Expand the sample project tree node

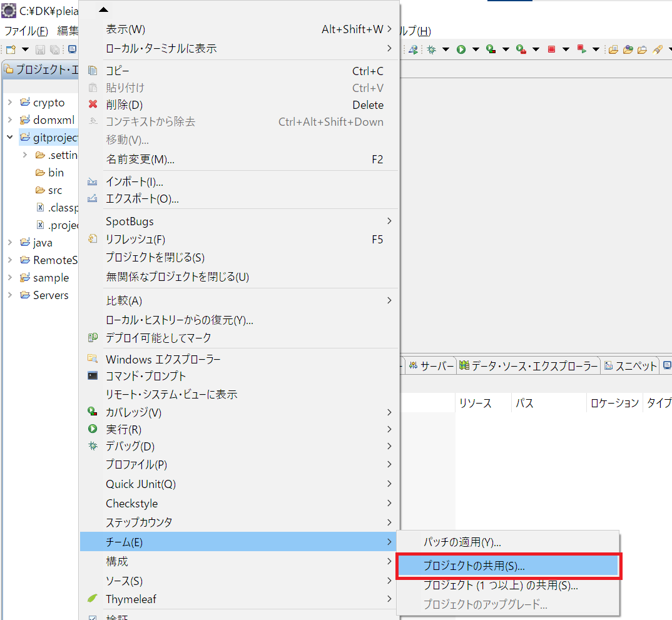coord(10,277)
